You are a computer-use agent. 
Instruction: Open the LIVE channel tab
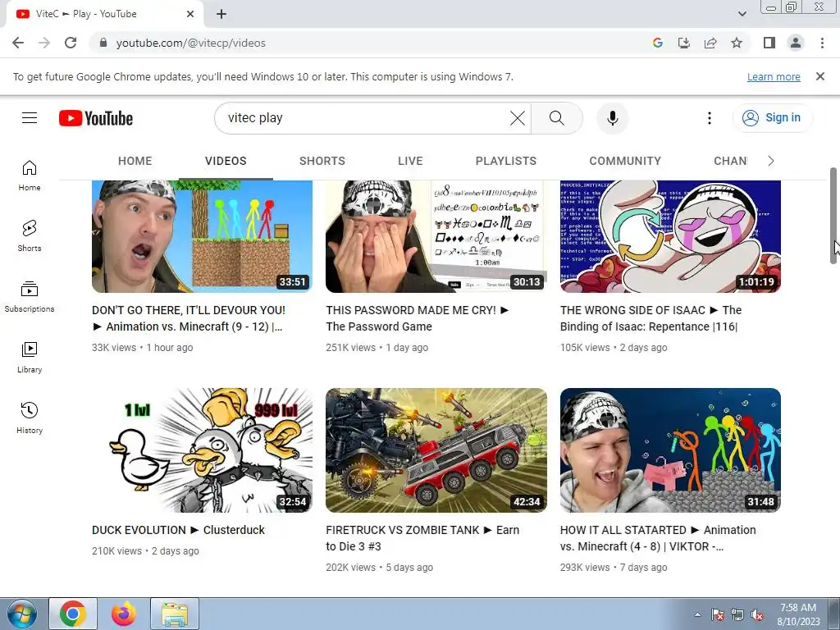click(x=410, y=161)
